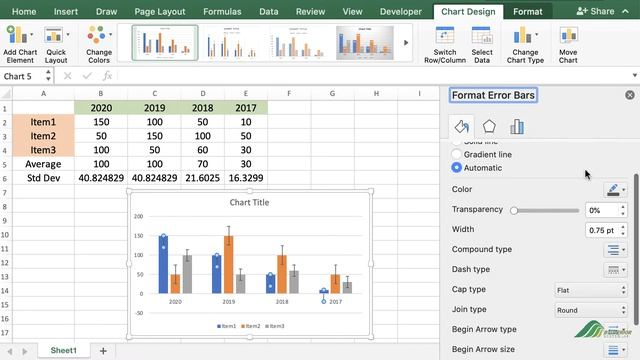Open the Developer tab
The width and height of the screenshot is (640, 360).
coord(400,11)
